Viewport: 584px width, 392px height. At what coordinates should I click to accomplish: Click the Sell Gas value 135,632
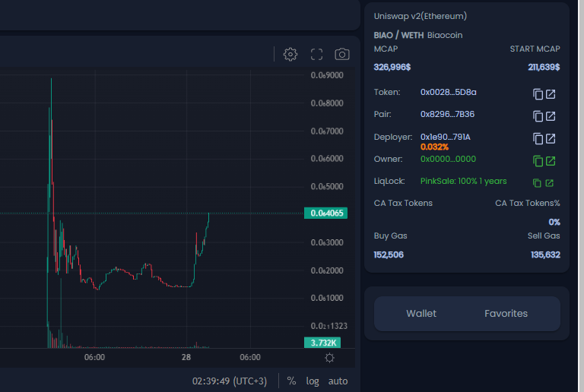(x=545, y=254)
